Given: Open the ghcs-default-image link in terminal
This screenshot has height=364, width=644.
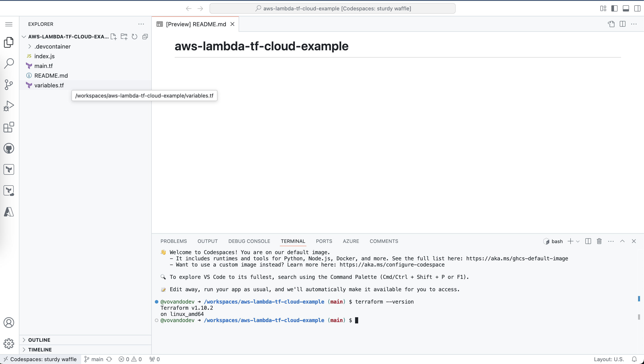Looking at the screenshot, I should [x=517, y=259].
